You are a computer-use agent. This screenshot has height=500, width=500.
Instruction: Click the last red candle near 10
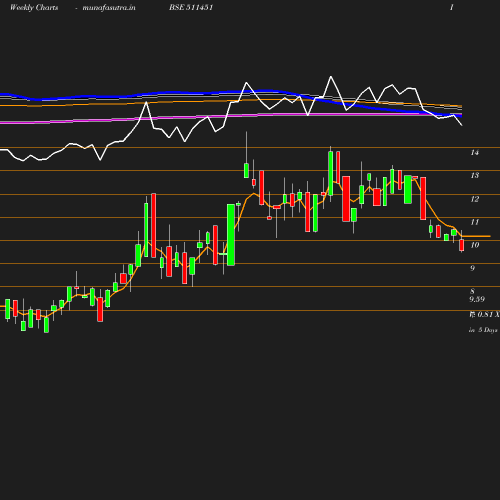click(462, 245)
